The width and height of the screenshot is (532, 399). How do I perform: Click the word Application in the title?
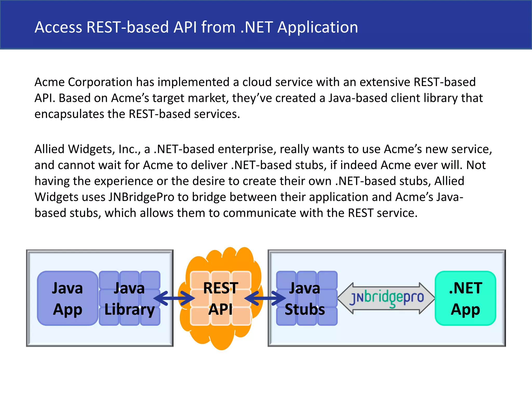[317, 27]
